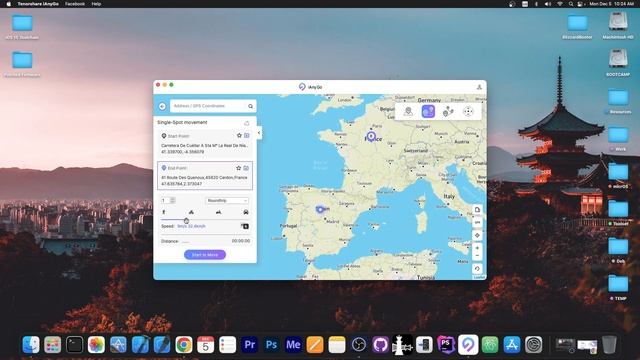The image size is (640, 360).
Task: Click the reset refresh icon on map
Action: [x=477, y=269]
